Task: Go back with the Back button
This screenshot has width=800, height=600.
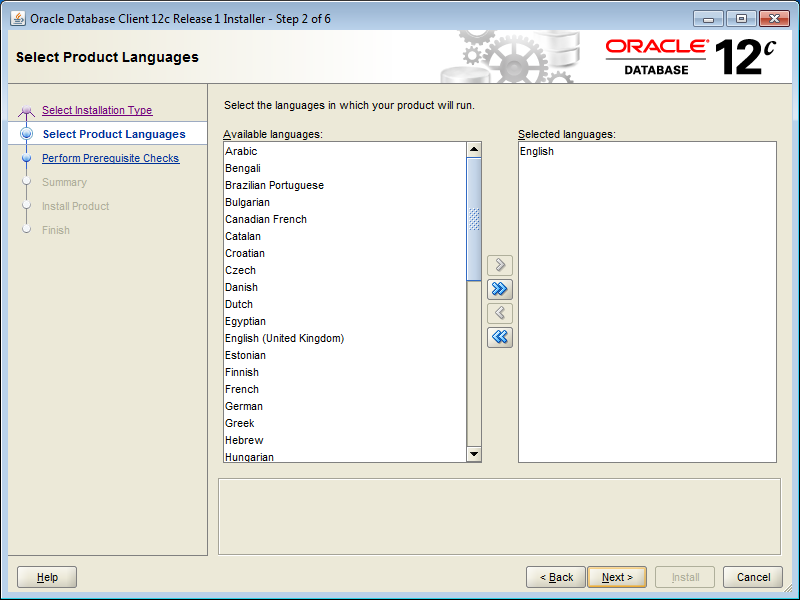Action: tap(556, 577)
